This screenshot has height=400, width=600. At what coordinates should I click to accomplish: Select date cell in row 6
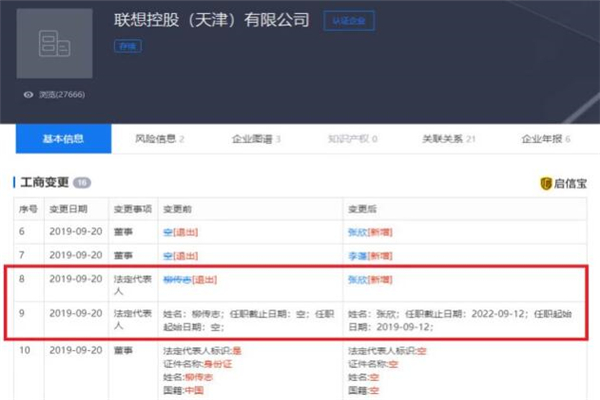tap(76, 232)
